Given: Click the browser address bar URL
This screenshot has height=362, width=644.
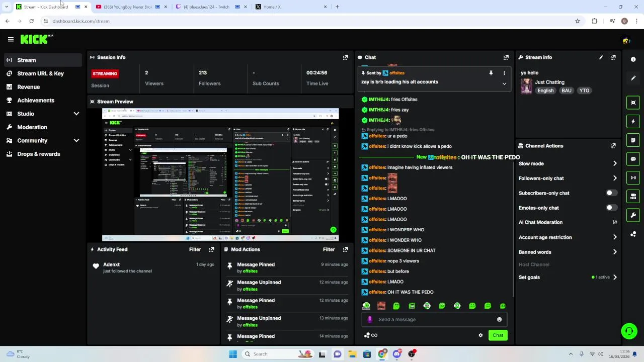Looking at the screenshot, I should point(81,21).
